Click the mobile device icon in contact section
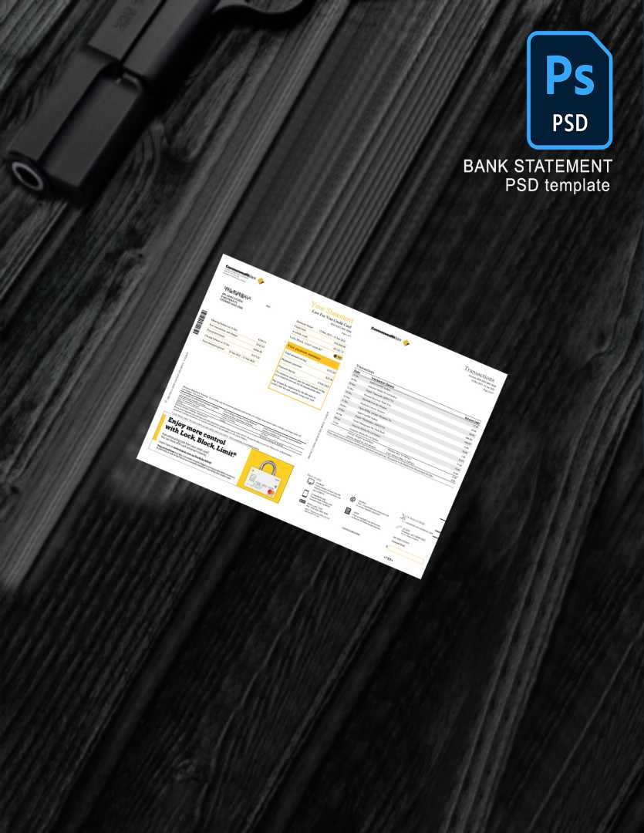Image resolution: width=644 pixels, height=833 pixels. click(305, 494)
